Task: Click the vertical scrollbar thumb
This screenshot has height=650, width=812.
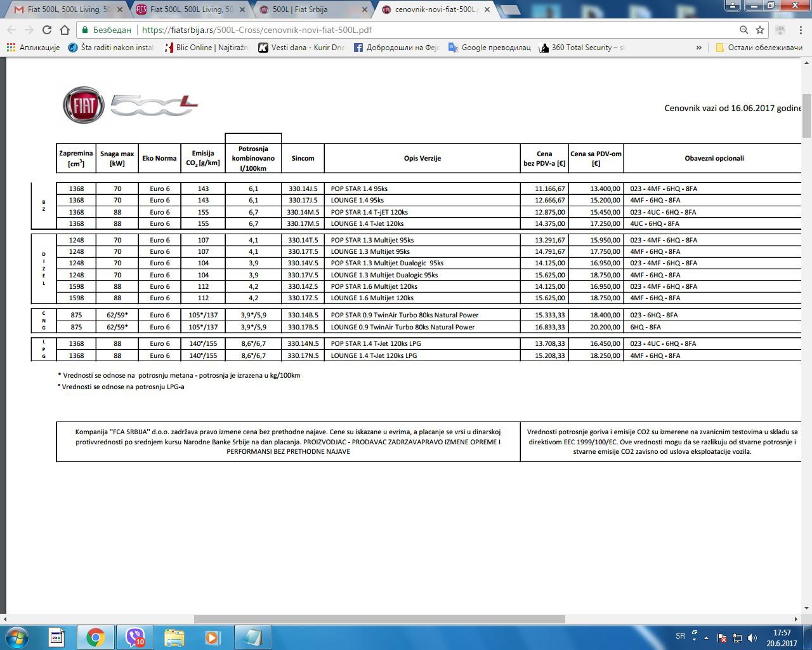Action: coord(806,116)
